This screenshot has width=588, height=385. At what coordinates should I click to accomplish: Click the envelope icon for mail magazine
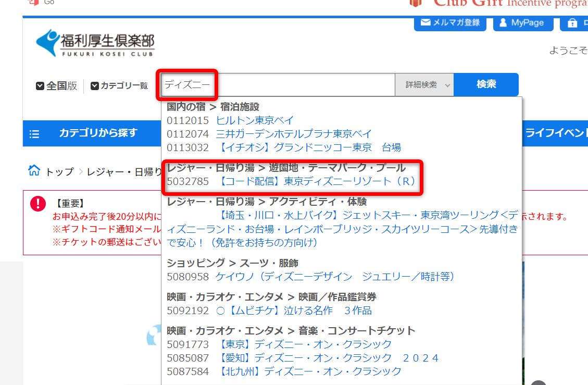pos(426,23)
